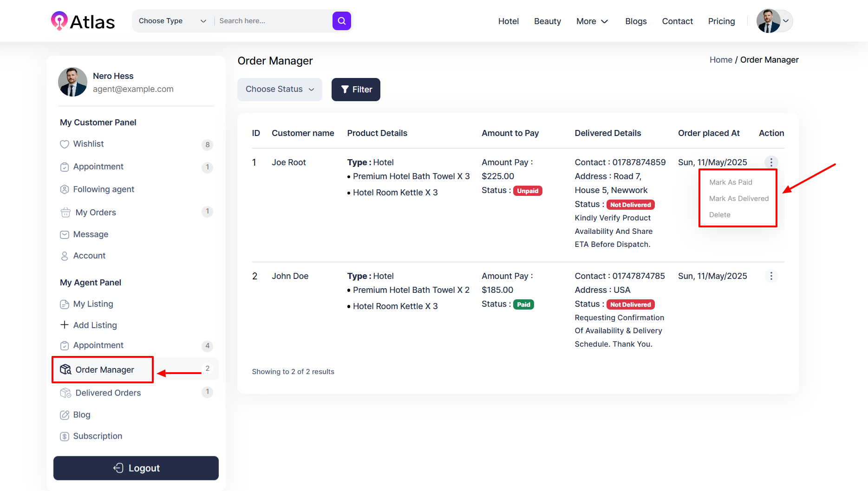Open the Choose Type dropdown
Image resolution: width=868 pixels, height=491 pixels.
tap(172, 21)
